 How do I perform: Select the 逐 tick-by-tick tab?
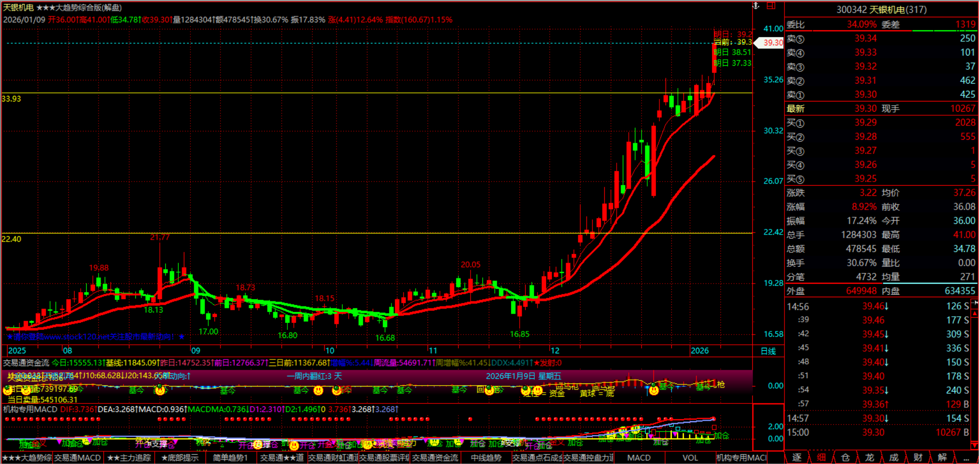797,457
